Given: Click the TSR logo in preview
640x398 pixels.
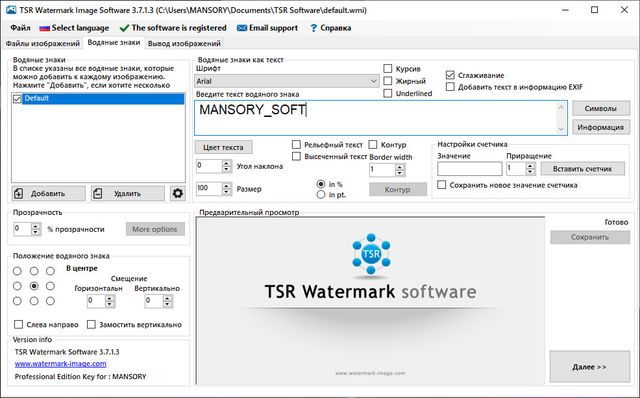Looking at the screenshot, I should (x=371, y=254).
